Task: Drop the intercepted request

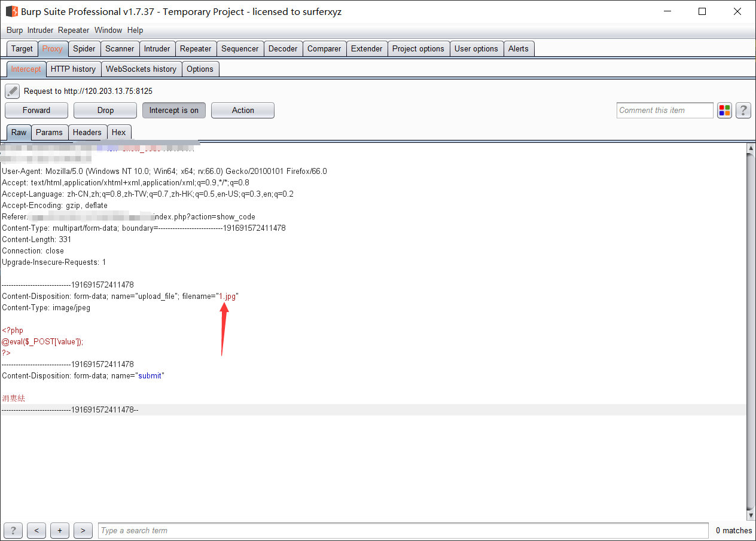Action: [105, 111]
